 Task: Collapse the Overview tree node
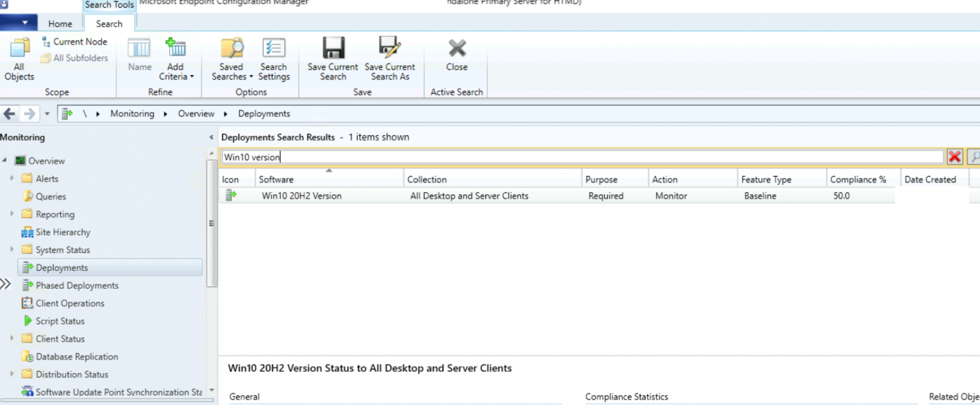pos(5,161)
